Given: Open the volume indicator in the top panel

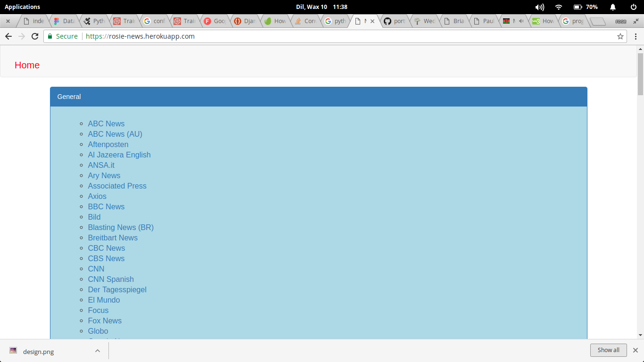Looking at the screenshot, I should coord(540,7).
